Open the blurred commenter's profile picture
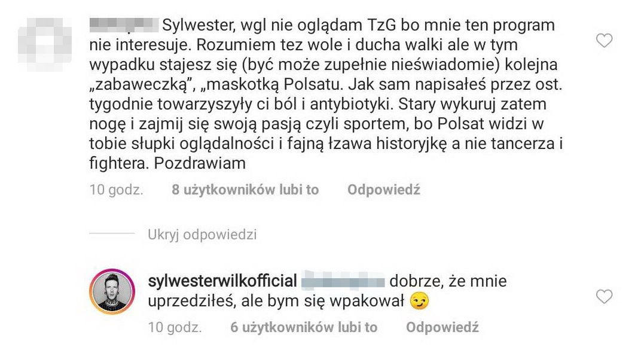Screen dimensions: 644x356 pos(45,44)
